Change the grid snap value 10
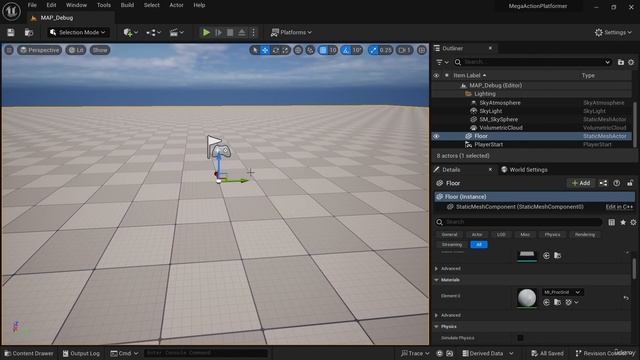This screenshot has height=360, width=640. (333, 50)
